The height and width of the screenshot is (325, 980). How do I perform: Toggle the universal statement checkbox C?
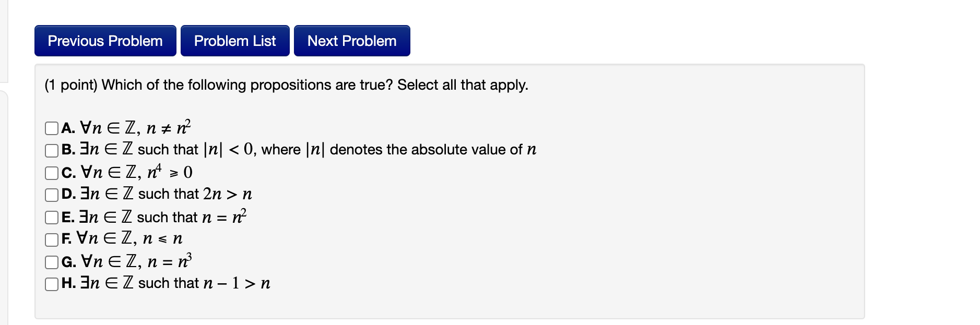click(x=52, y=172)
